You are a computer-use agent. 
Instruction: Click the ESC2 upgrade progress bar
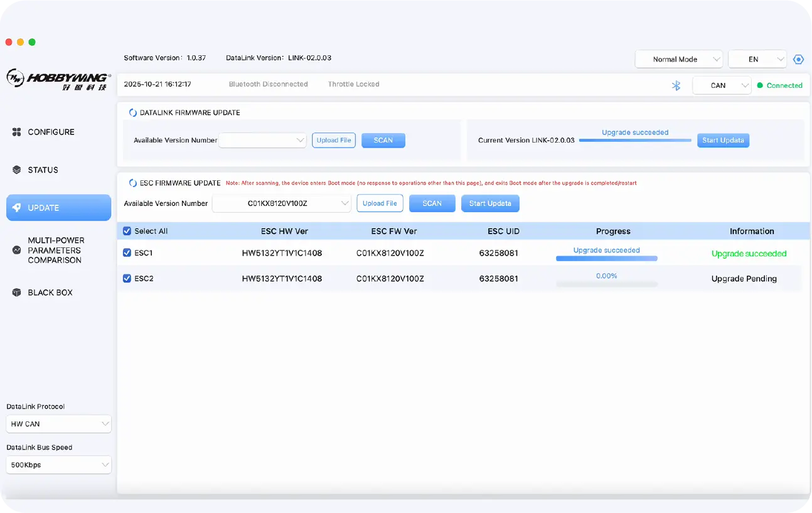coord(606,284)
